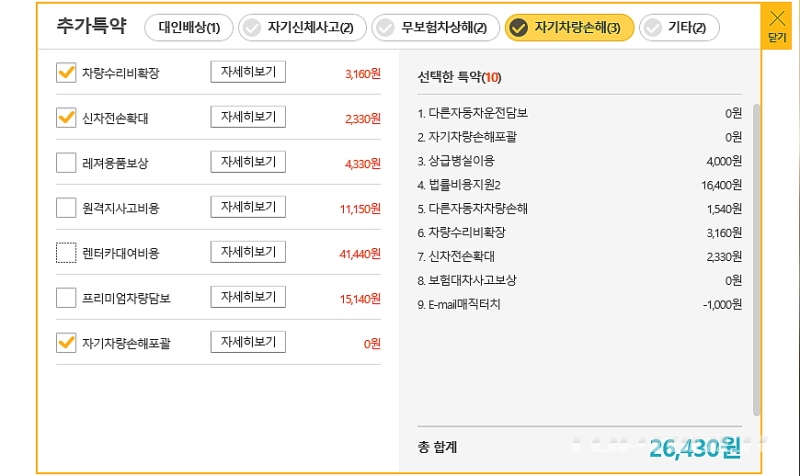Close the dialog with the 닫기 X icon
The height and width of the screenshot is (476, 800).
pyautogui.click(x=777, y=26)
